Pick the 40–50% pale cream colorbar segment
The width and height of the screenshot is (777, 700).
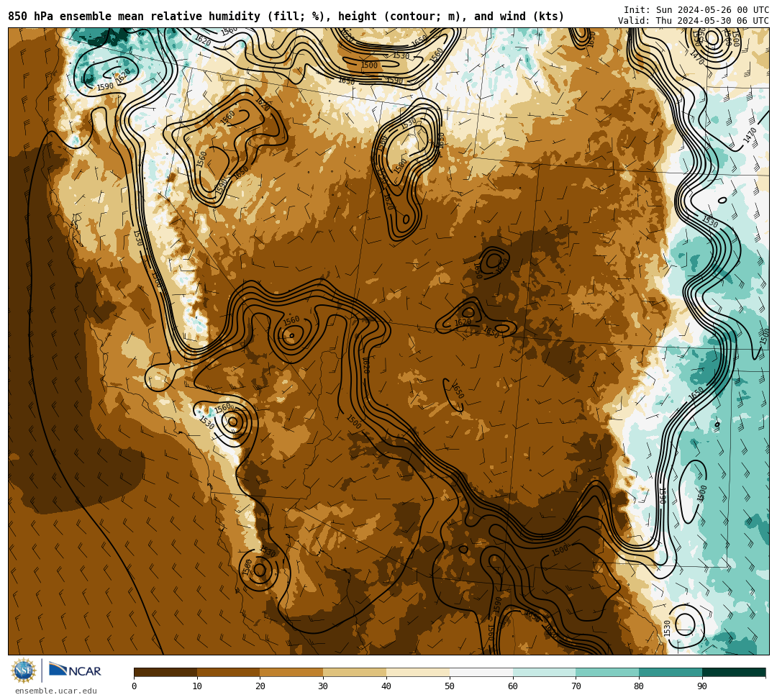418,672
